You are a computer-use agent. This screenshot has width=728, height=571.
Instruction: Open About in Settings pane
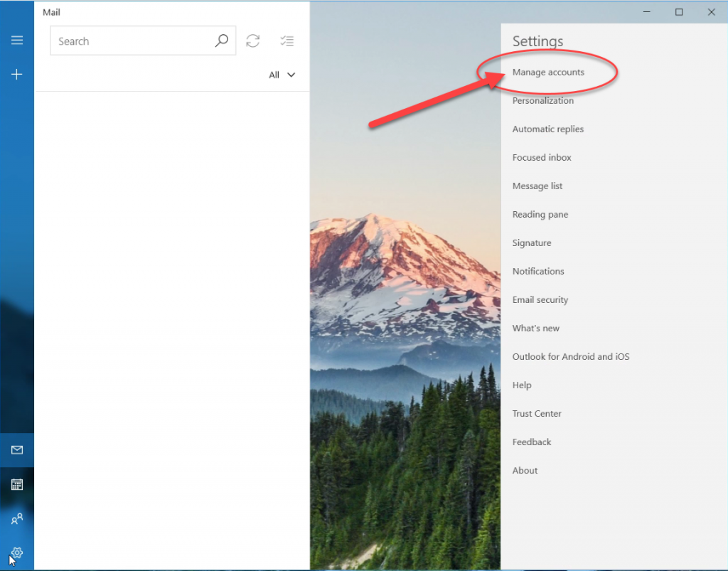[x=525, y=470]
